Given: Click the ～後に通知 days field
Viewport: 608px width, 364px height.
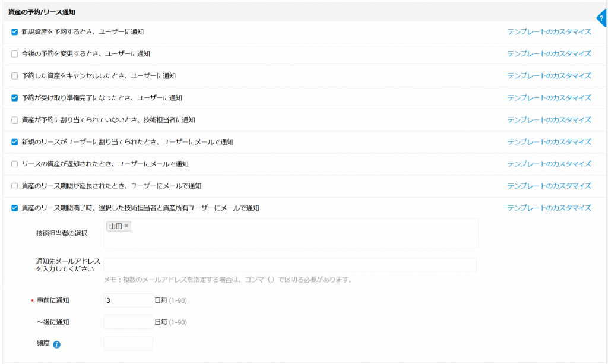Looking at the screenshot, I should click(128, 322).
